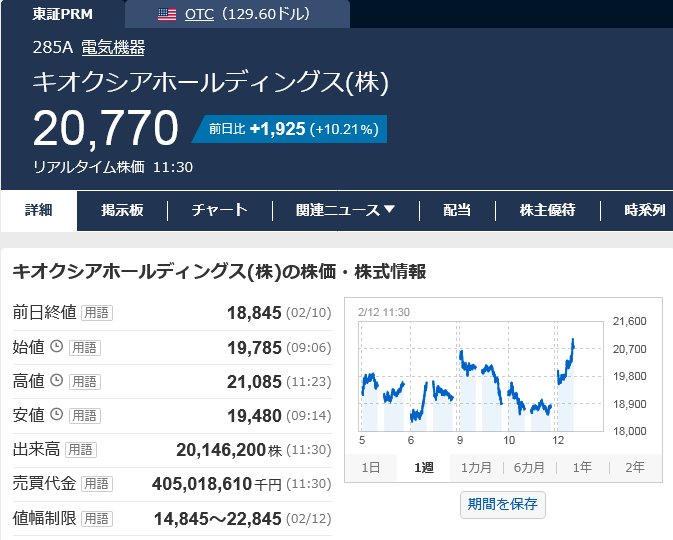Click the US flag icon in OTC tab
This screenshot has width=673, height=540.
tap(167, 14)
